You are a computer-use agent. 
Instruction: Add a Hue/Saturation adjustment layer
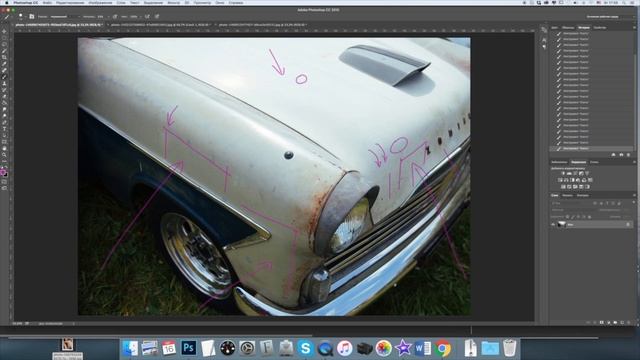coord(560,180)
